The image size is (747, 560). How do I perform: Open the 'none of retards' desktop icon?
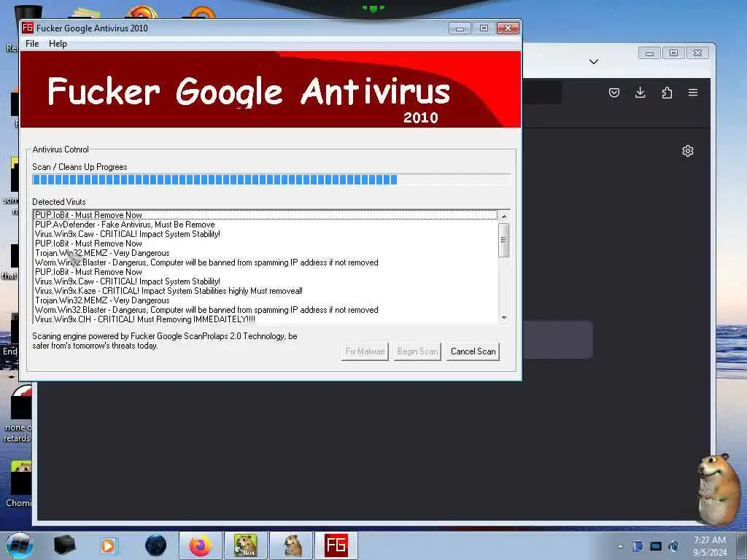(18, 414)
